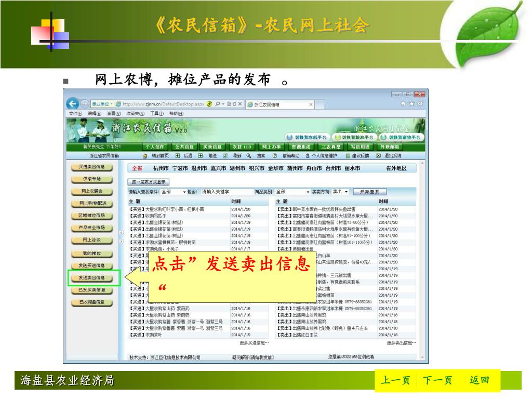Click 切换到农机平台 button
The image size is (532, 399).
pos(307,137)
